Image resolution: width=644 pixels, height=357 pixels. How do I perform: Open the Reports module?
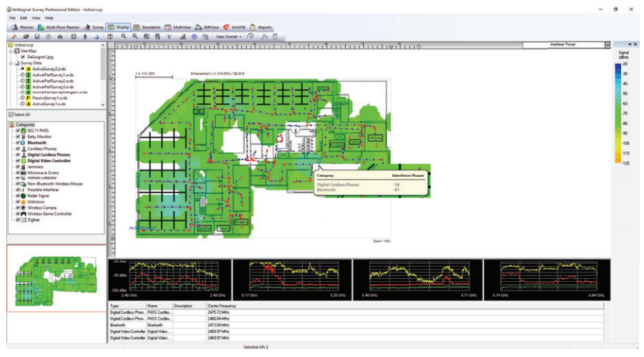pos(261,27)
